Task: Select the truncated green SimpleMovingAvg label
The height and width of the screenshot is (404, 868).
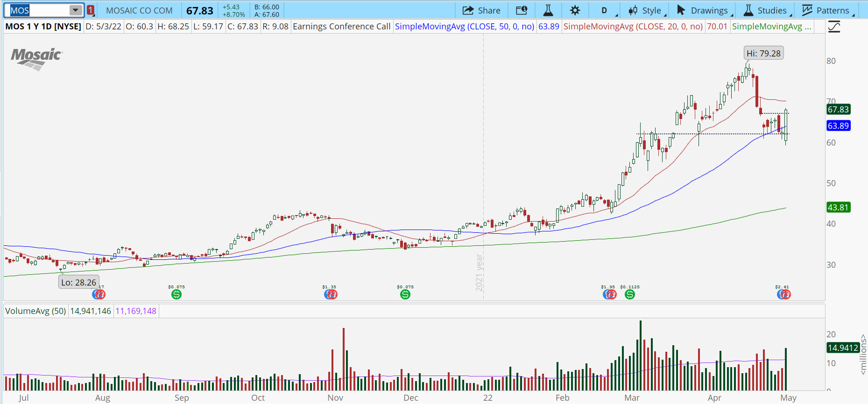Action: 771,27
